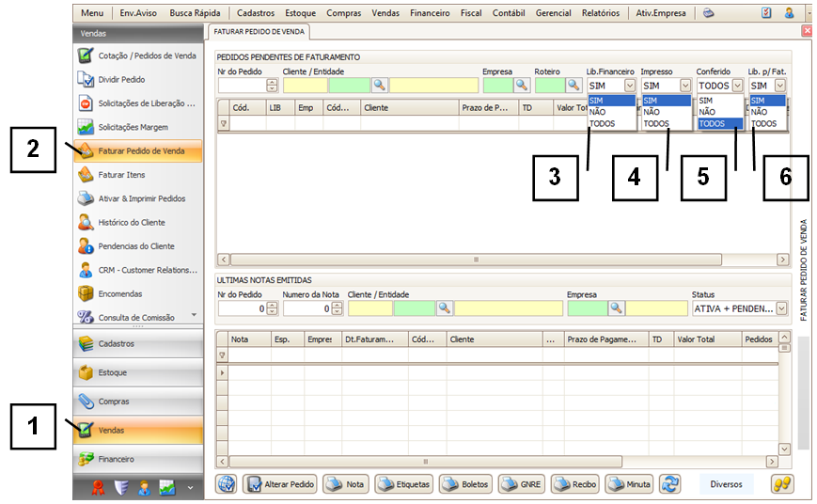The width and height of the screenshot is (817, 504).
Task: Click the search magnifier next to Roteiro
Action: [573, 86]
